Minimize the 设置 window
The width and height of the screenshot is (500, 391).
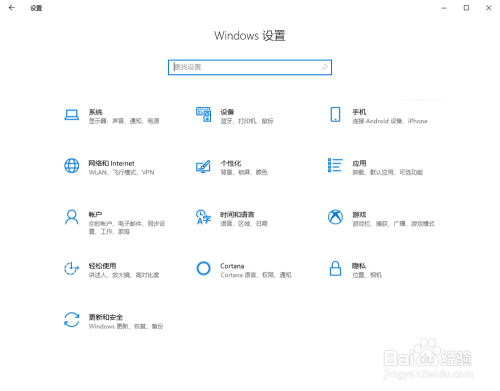click(x=444, y=8)
